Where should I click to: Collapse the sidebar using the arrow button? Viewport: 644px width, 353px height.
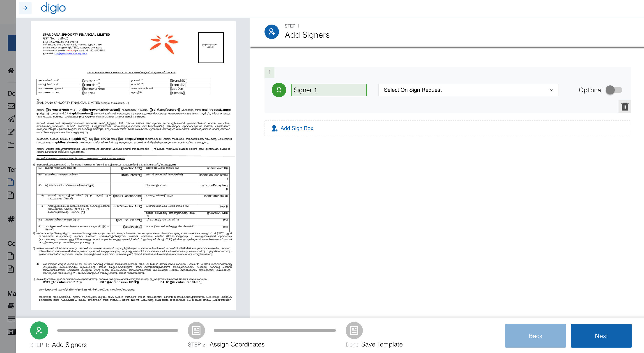25,8
